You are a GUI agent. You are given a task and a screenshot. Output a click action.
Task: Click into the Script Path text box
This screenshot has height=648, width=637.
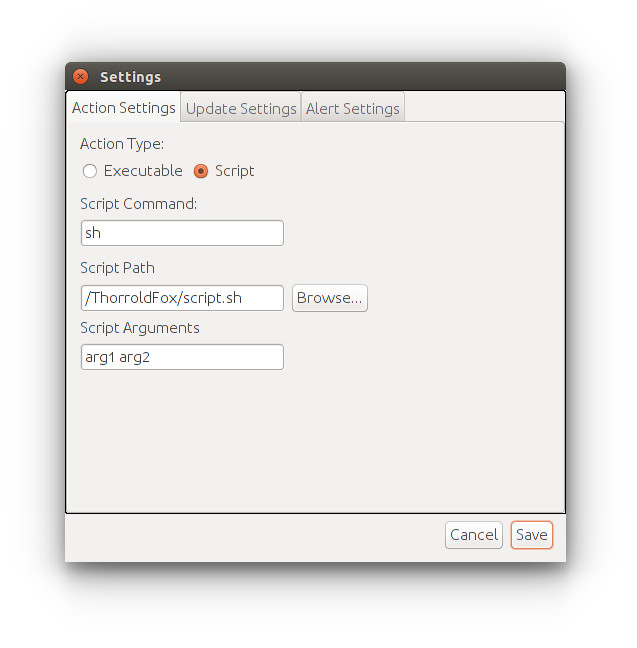coord(182,298)
